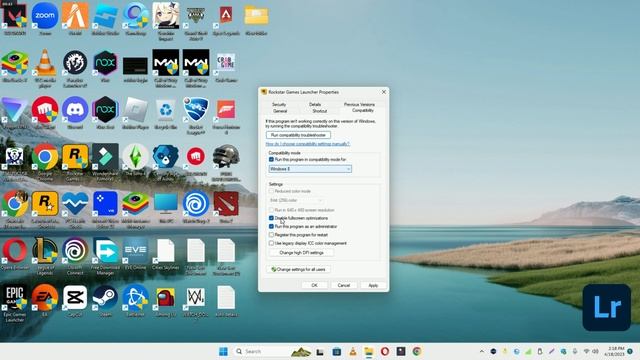Click the Reduced color mode checkbox
This screenshot has height=360, width=640.
coord(271,191)
